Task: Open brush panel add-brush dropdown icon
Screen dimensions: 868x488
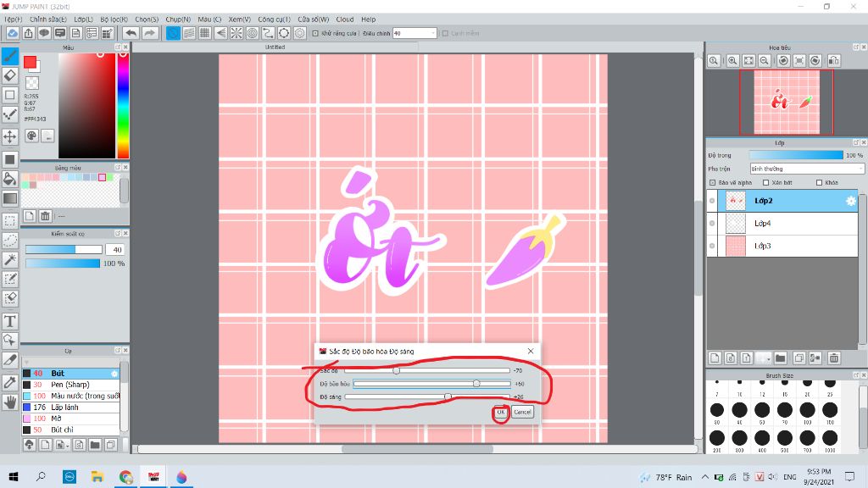Action: (62, 444)
